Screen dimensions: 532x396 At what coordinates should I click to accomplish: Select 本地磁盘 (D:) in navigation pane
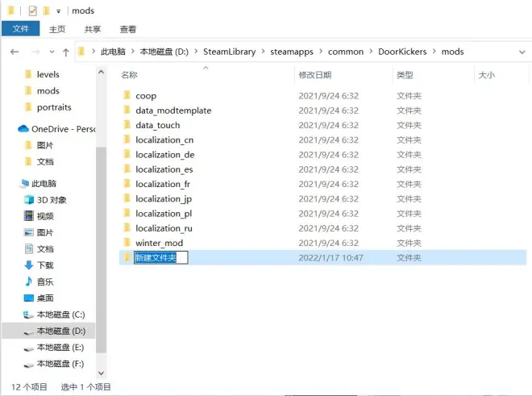60,331
